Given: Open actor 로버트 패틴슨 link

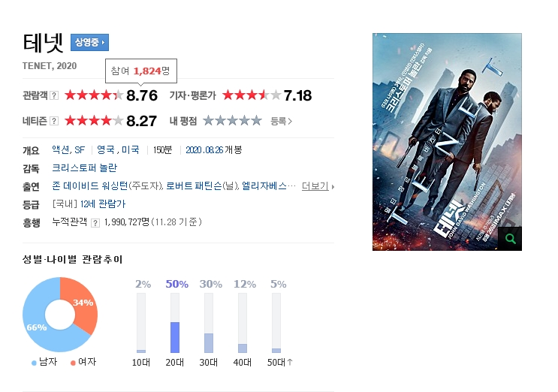Looking at the screenshot, I should point(194,186).
